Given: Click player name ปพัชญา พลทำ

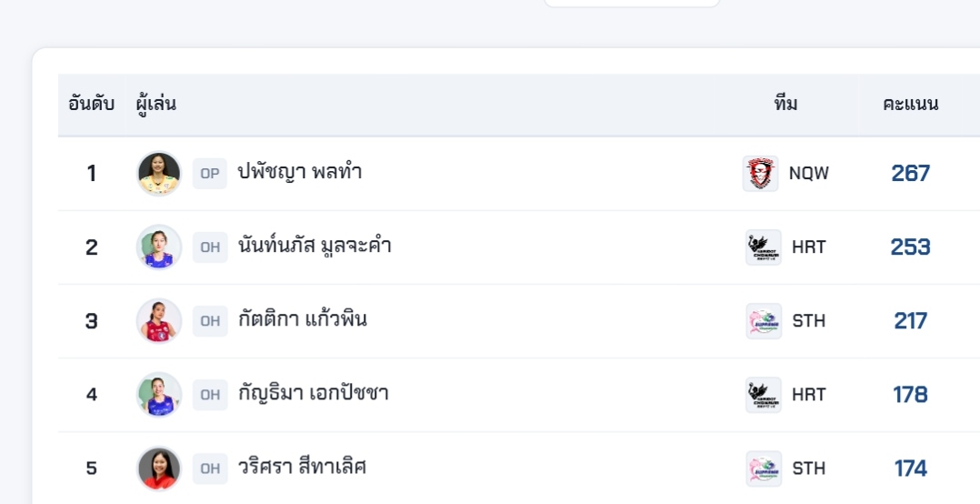Looking at the screenshot, I should [x=300, y=172].
